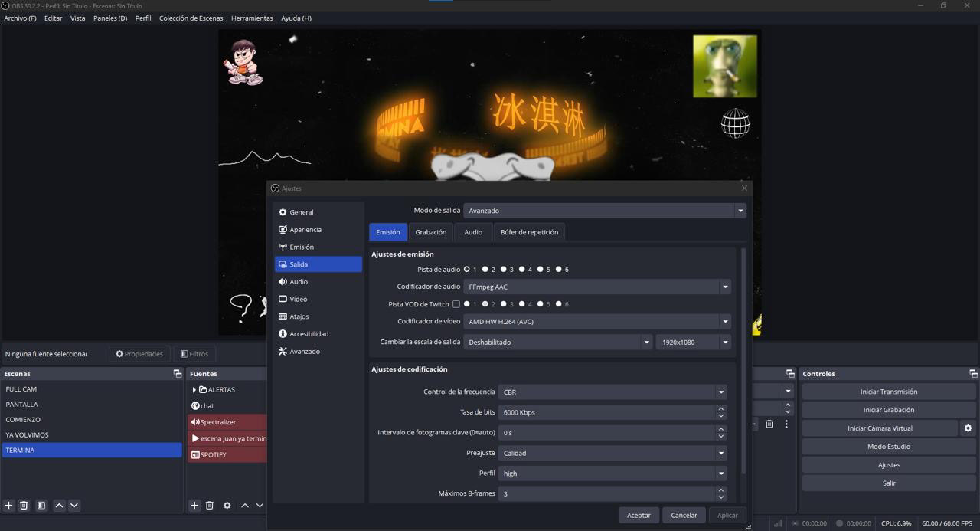Image resolution: width=980 pixels, height=531 pixels.
Task: Open Atajos in the settings sidebar
Action: [x=318, y=316]
